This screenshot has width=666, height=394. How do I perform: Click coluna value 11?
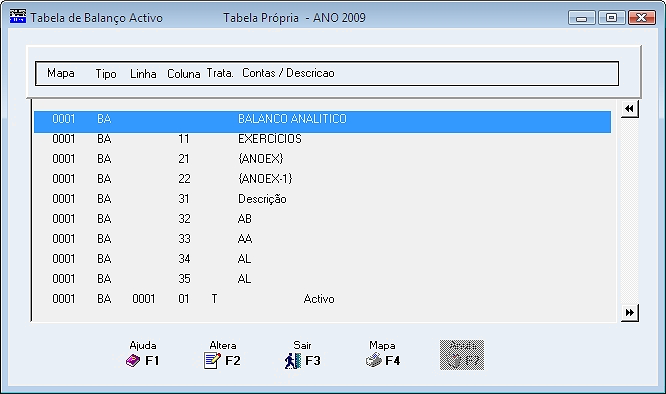(184, 139)
